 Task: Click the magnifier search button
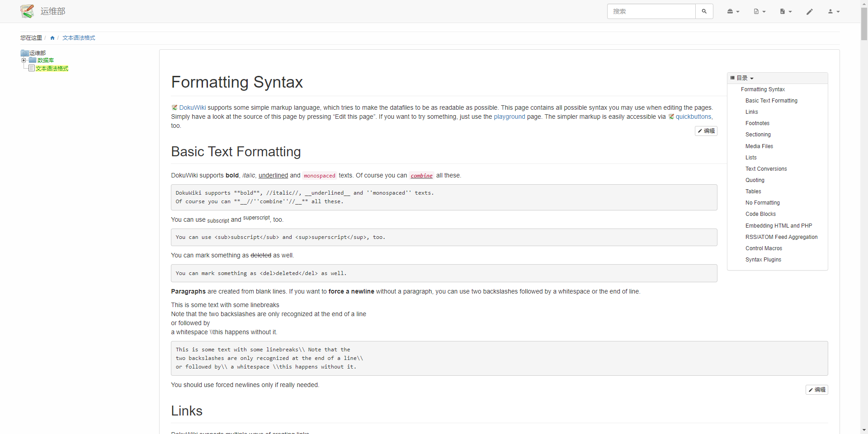click(x=704, y=11)
